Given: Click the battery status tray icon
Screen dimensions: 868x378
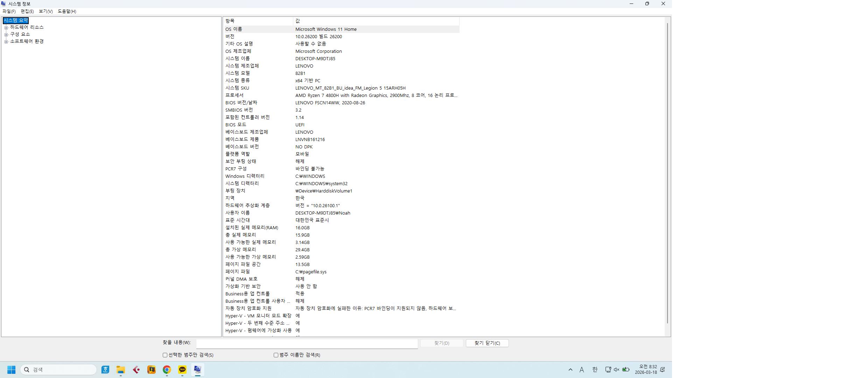Looking at the screenshot, I should tap(626, 370).
